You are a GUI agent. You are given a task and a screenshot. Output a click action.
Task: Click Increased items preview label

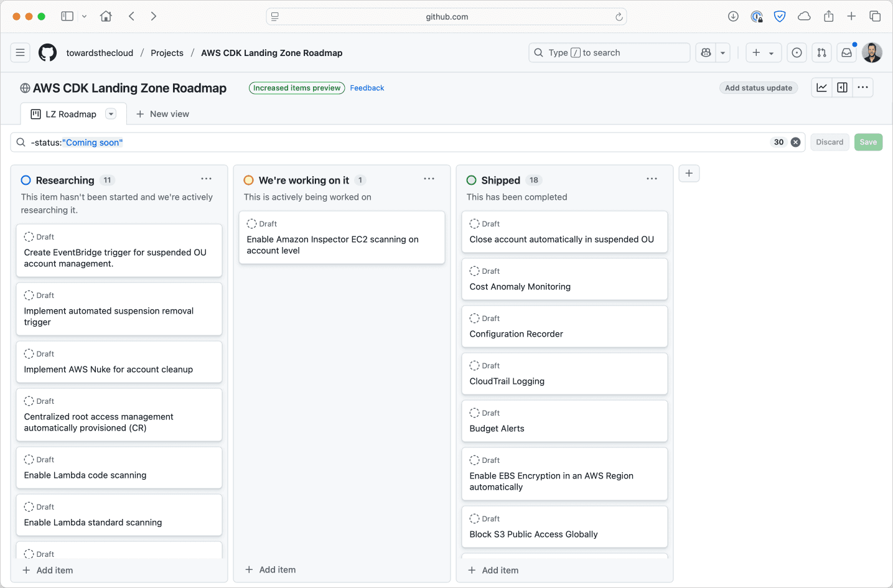[297, 88]
